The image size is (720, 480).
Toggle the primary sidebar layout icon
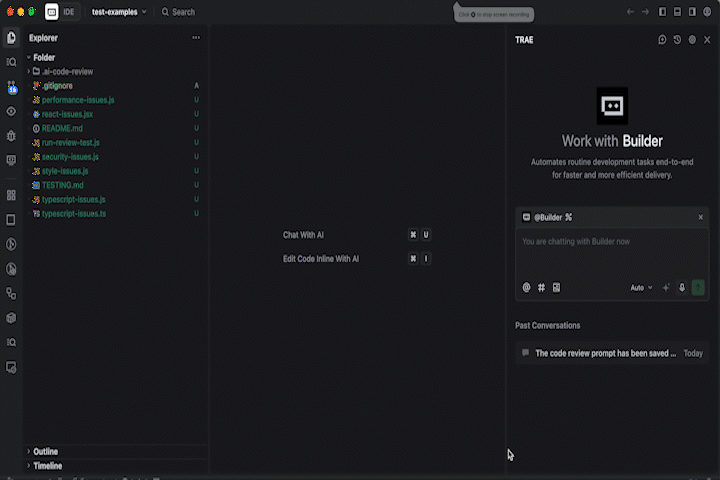[662, 12]
